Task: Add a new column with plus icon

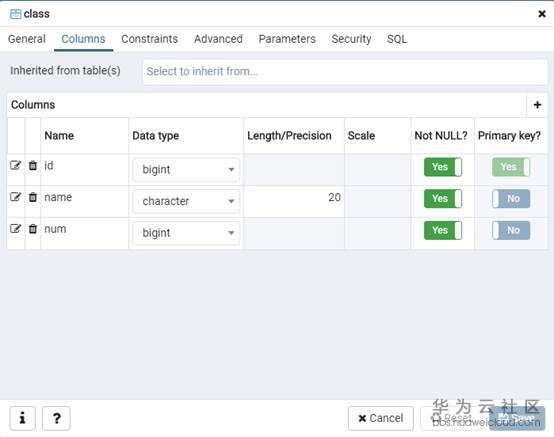Action: click(x=537, y=105)
